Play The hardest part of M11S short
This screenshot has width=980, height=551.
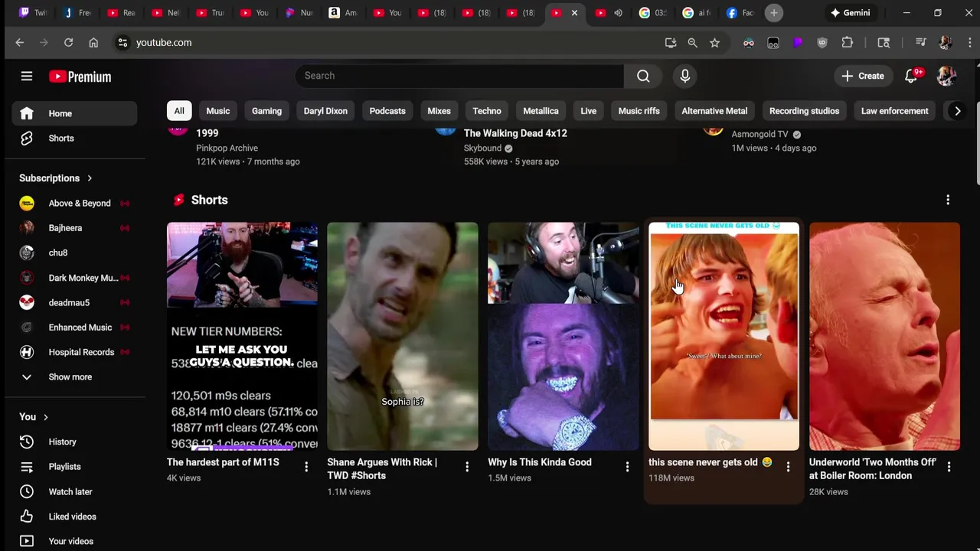tap(242, 336)
